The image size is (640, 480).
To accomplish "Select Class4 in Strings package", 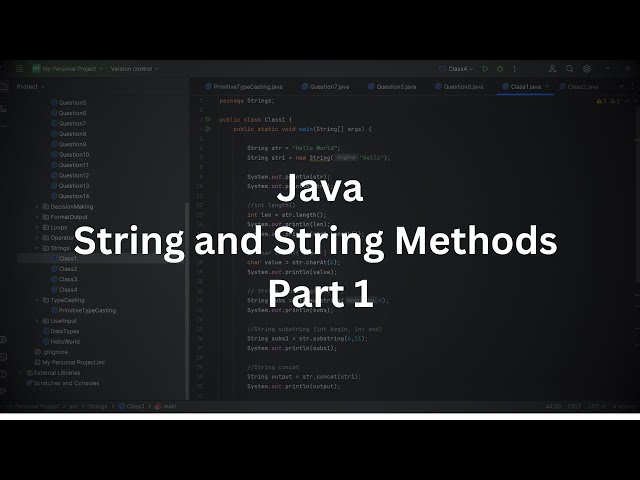I will point(64,290).
